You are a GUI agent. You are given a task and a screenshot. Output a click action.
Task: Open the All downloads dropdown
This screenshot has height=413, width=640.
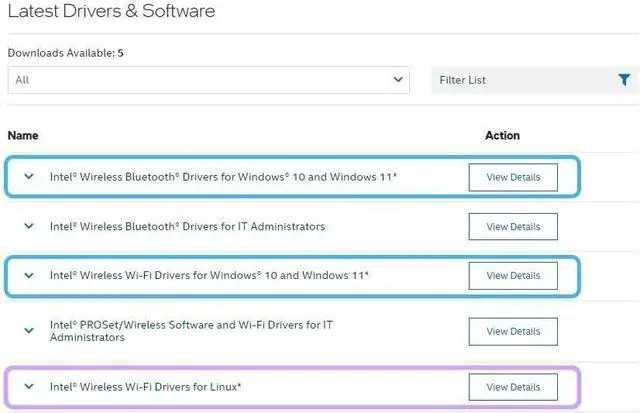(208, 80)
